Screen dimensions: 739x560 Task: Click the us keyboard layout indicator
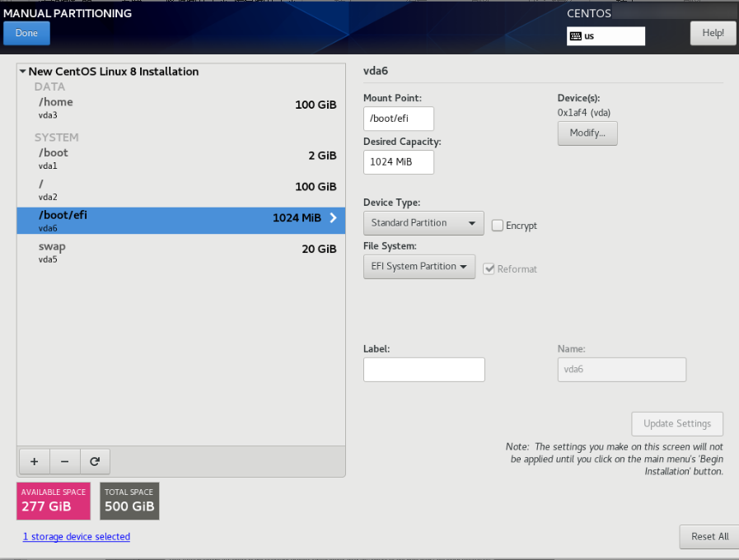pos(606,36)
